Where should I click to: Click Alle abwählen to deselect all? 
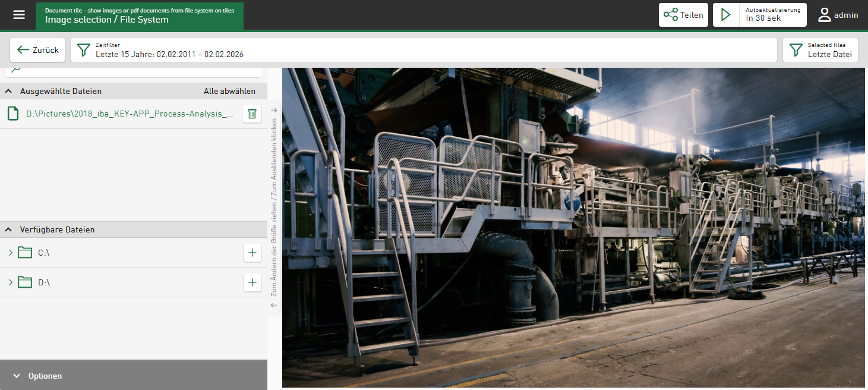(x=229, y=92)
